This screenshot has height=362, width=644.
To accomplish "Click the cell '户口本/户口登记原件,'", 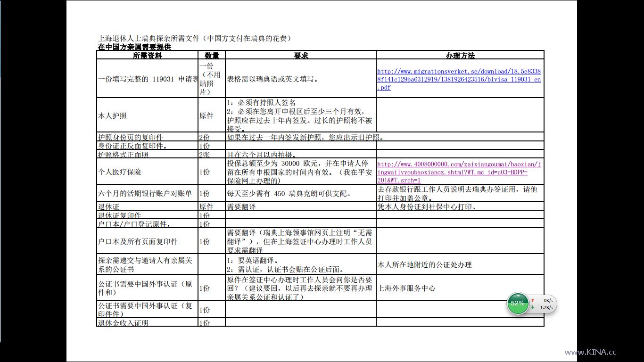I will (x=147, y=223).
